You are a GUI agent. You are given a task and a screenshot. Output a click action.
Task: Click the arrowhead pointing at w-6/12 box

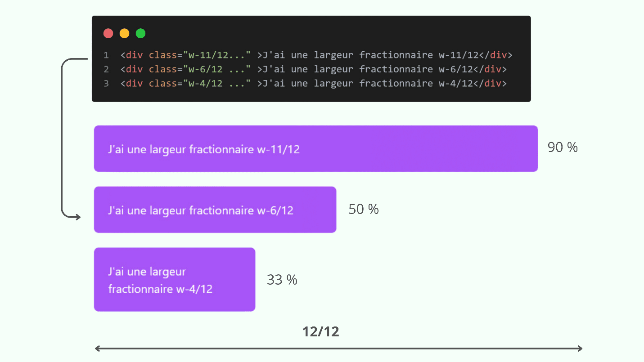(x=78, y=217)
